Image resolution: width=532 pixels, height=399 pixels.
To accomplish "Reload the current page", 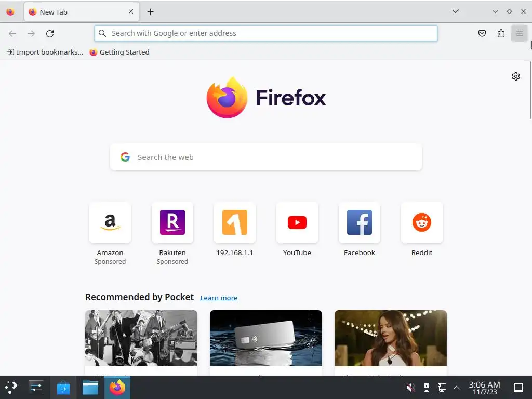I will [50, 33].
